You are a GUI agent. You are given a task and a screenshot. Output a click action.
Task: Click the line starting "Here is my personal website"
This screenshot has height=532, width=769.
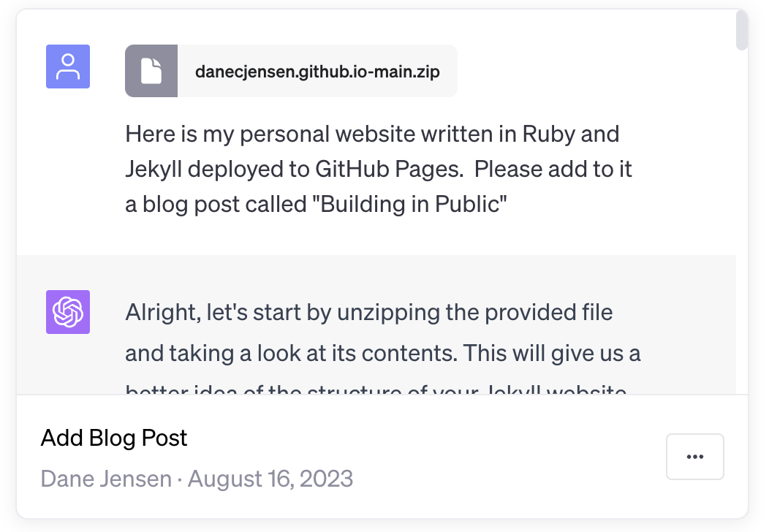[372, 134]
